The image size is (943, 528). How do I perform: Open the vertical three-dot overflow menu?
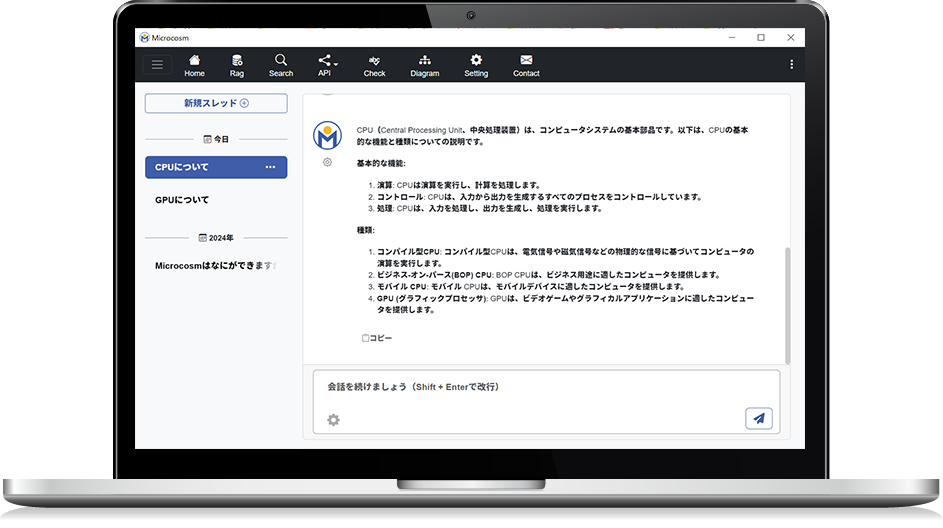(791, 64)
